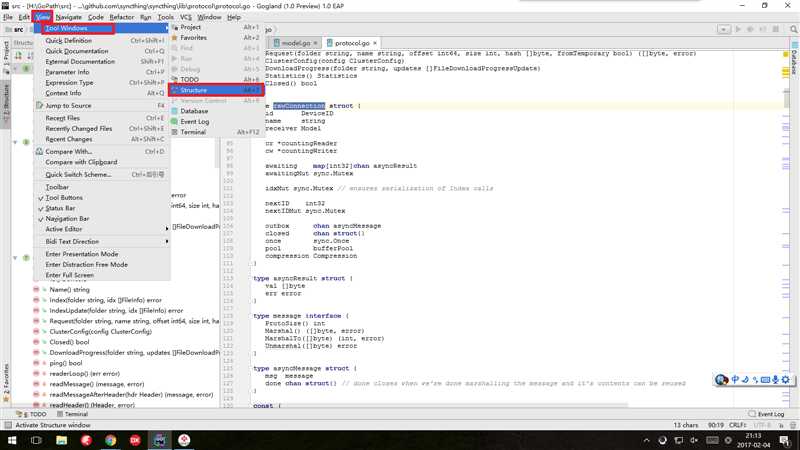This screenshot has width=800, height=450.
Task: Open TODO tool window button at bottom
Action: [32, 414]
